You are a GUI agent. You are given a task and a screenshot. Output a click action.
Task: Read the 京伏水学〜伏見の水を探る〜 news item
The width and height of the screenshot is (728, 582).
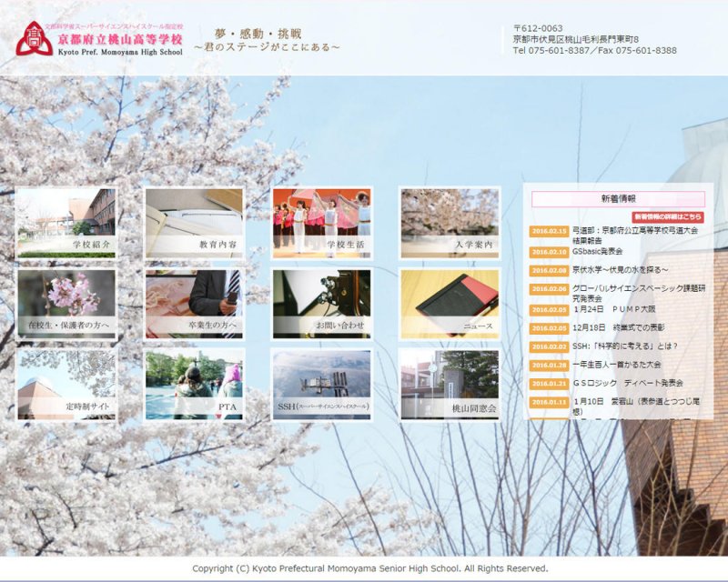tap(620, 270)
